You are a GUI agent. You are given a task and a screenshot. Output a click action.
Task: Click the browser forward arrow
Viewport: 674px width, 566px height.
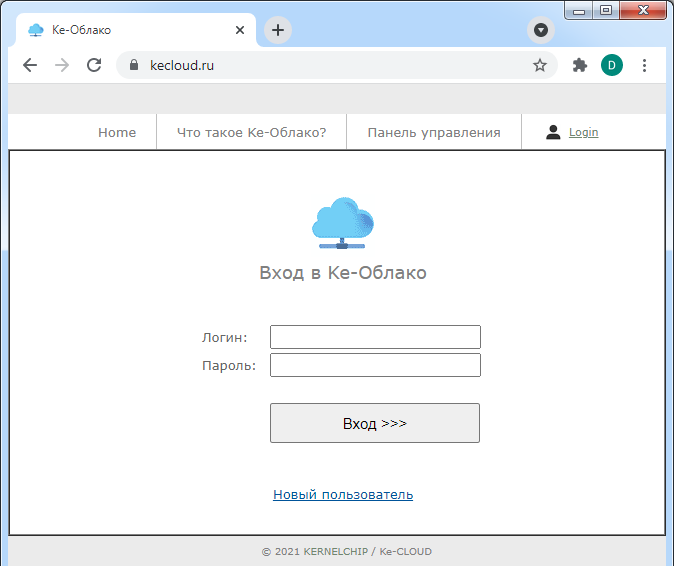tap(62, 65)
